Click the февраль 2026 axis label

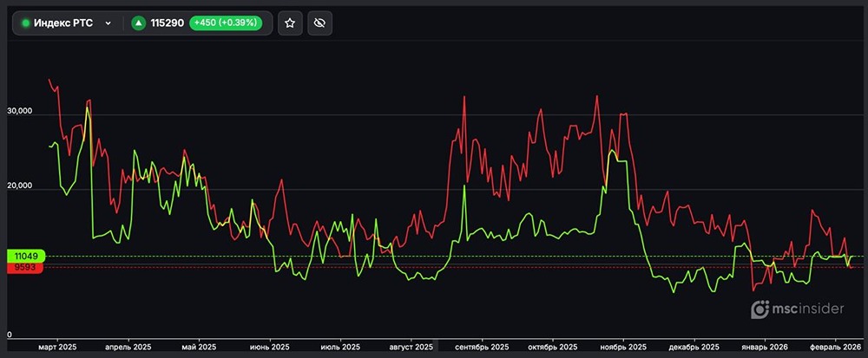(x=836, y=347)
